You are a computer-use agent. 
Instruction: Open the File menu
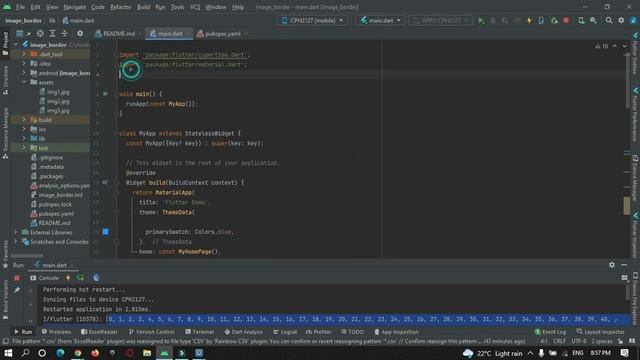click(20, 7)
